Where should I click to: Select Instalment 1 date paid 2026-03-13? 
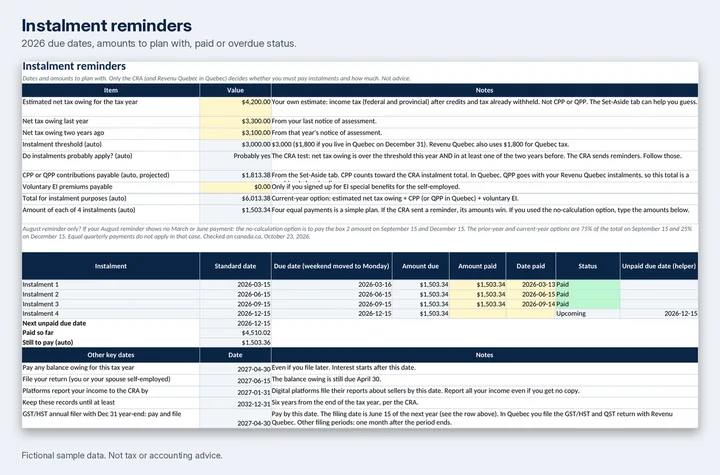(x=531, y=285)
